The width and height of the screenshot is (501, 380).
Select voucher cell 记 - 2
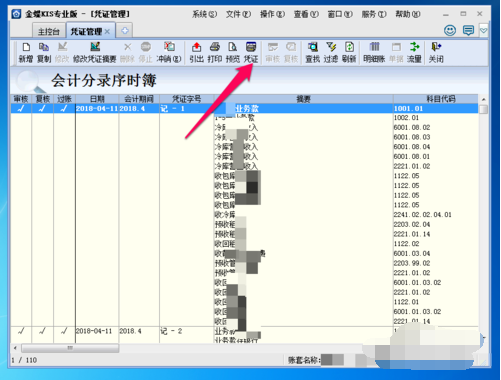coord(171,331)
